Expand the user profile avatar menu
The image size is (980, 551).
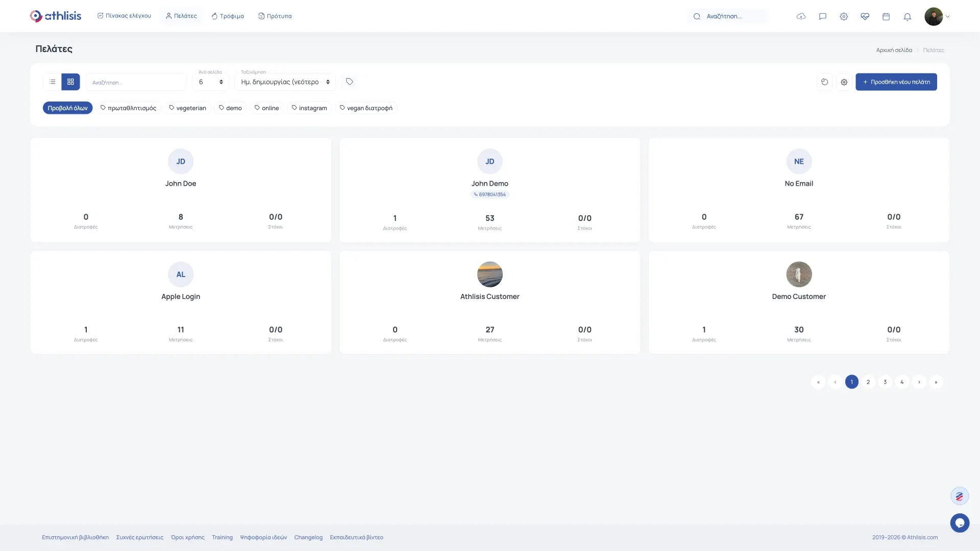[937, 16]
